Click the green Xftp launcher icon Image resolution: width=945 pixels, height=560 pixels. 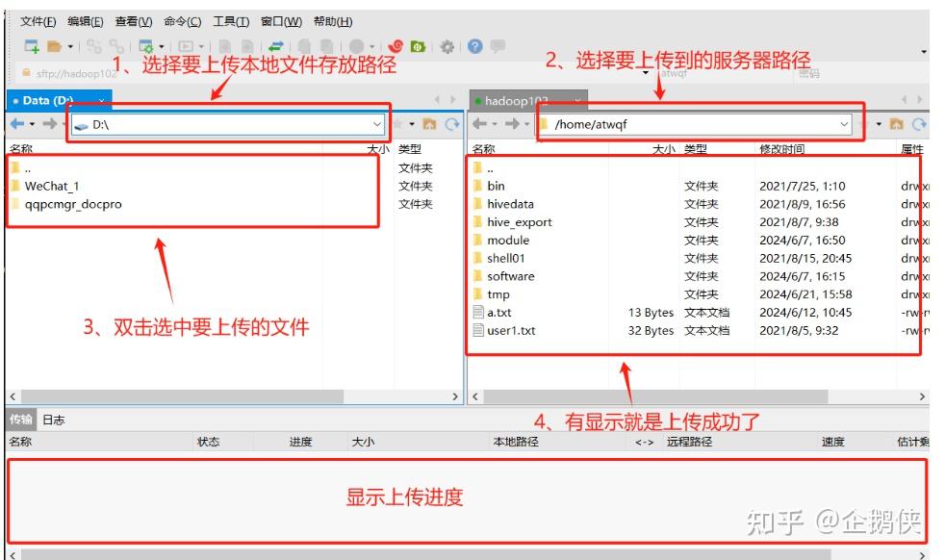coord(418,46)
